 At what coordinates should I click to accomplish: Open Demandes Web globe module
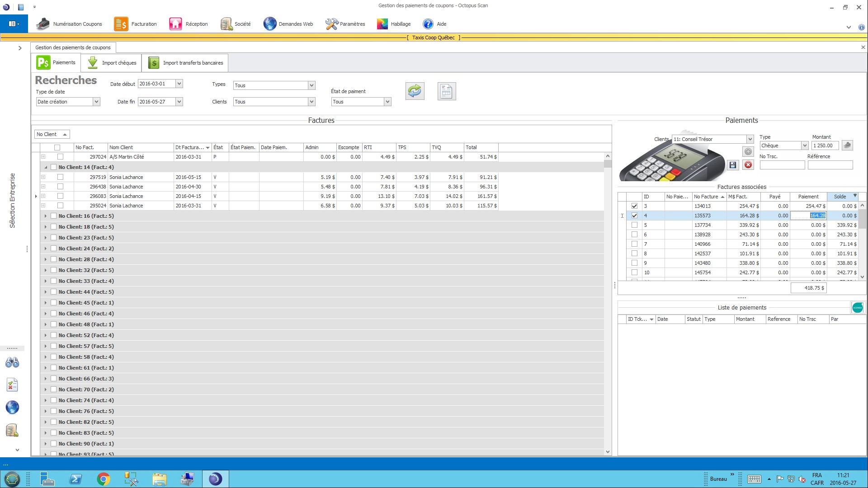[288, 24]
